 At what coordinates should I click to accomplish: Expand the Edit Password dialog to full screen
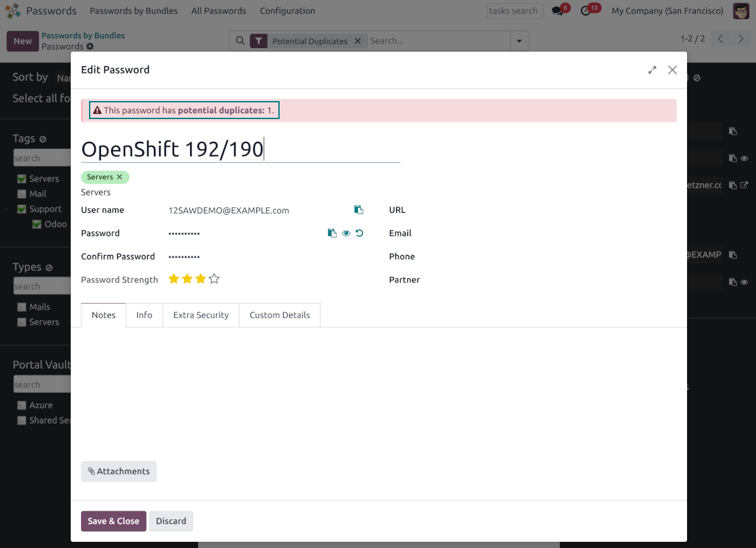point(652,70)
